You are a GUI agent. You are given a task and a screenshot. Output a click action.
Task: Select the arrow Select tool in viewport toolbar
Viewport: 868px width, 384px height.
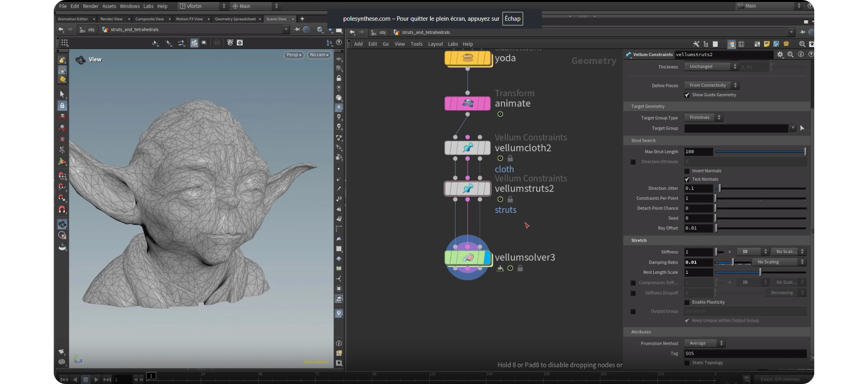pos(62,94)
